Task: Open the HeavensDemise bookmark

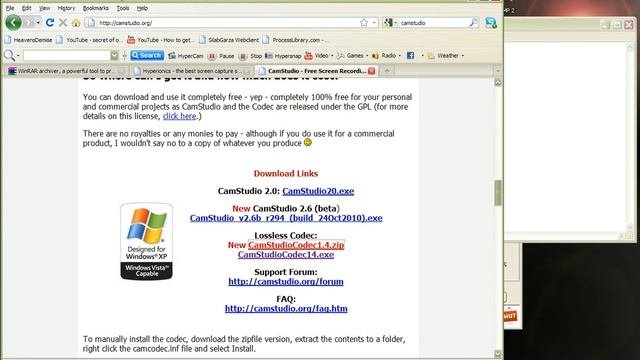Action: [29, 40]
